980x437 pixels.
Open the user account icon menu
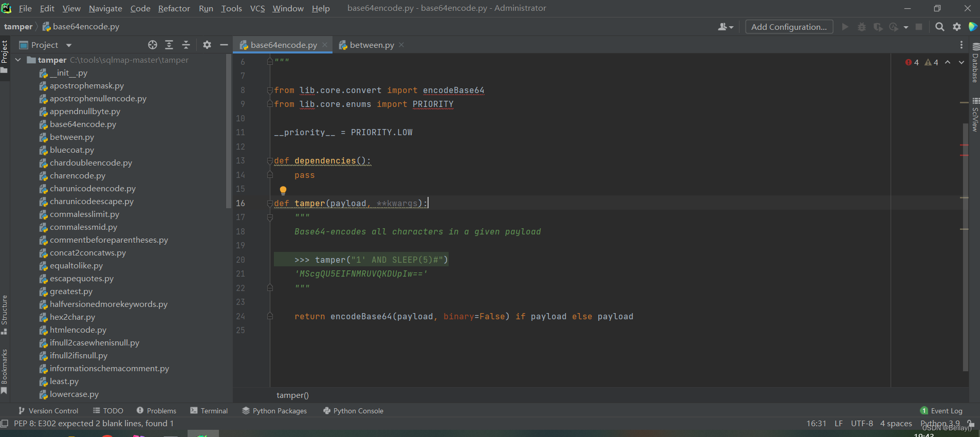click(x=726, y=27)
